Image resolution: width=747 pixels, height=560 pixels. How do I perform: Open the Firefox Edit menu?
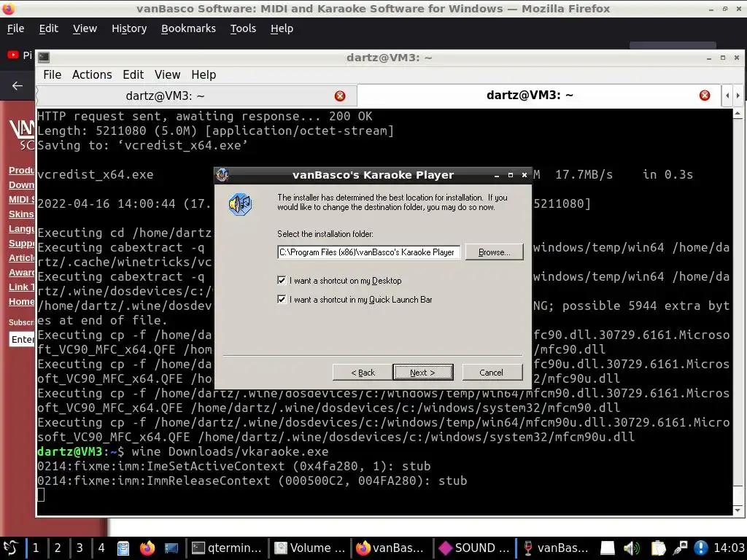point(49,28)
